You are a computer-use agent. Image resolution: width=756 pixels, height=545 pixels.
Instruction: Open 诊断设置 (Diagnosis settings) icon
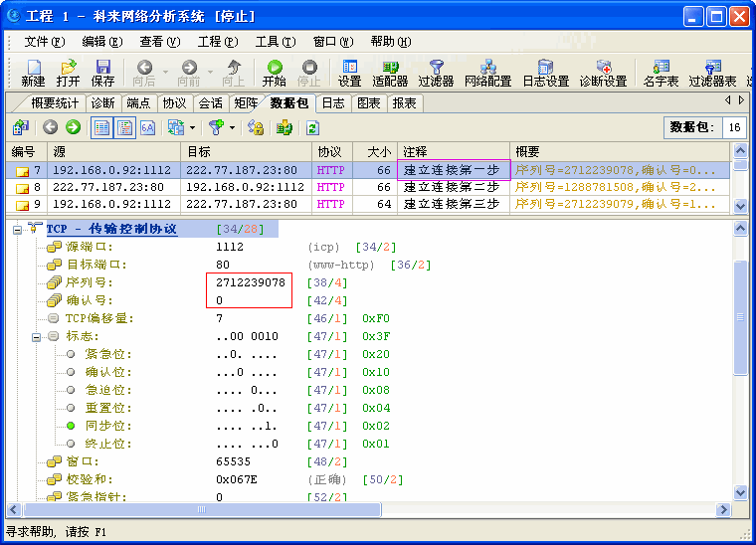click(x=603, y=74)
